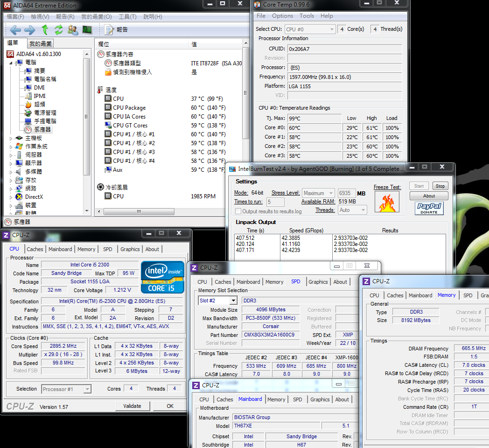
Task: Click Validate in CPU-Z
Action: (x=132, y=406)
